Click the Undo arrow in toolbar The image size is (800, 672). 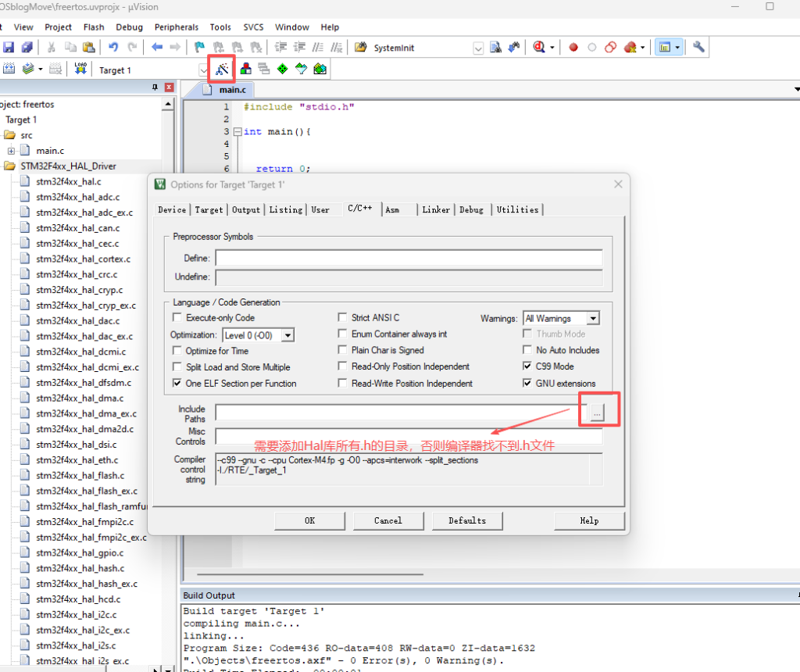tap(113, 48)
